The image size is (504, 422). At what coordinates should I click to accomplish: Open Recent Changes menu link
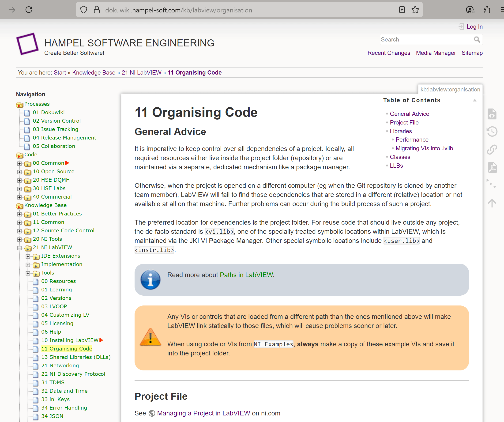[389, 53]
